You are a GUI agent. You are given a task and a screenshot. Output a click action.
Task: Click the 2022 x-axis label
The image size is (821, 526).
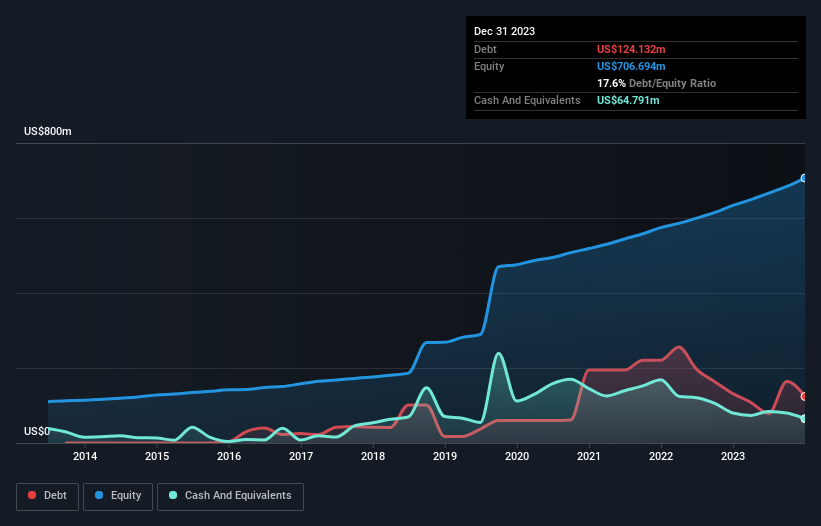point(661,456)
